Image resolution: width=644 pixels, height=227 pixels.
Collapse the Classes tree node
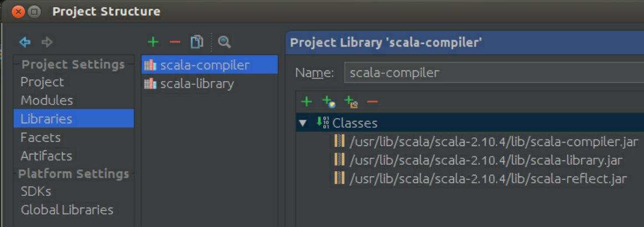pyautogui.click(x=302, y=123)
